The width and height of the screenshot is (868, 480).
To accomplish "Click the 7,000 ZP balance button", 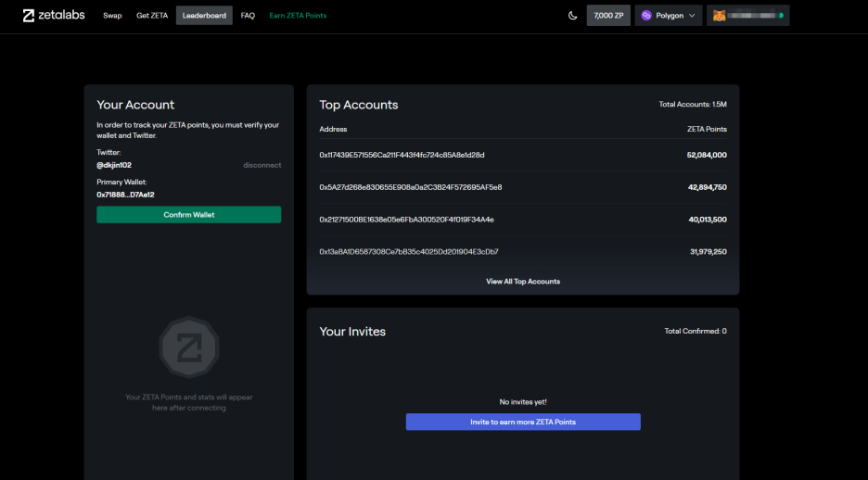I will [x=608, y=16].
